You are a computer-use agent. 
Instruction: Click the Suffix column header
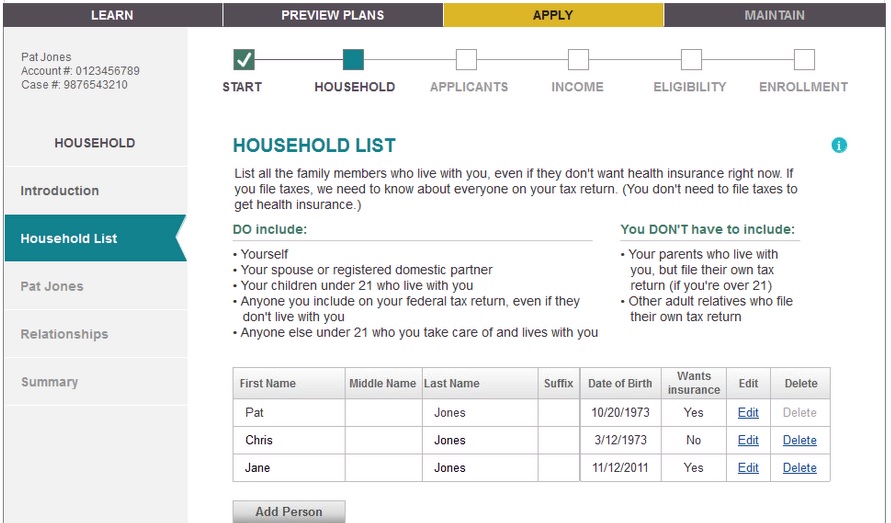tap(559, 383)
